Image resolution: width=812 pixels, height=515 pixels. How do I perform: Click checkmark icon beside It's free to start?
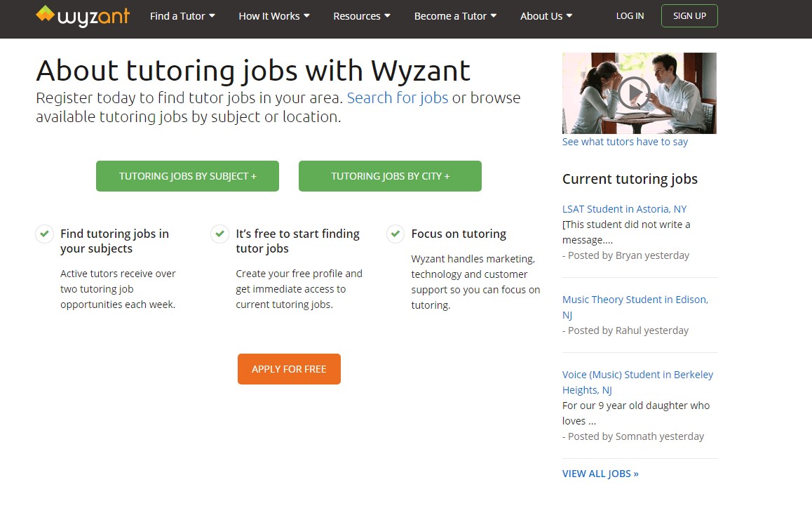click(x=220, y=234)
